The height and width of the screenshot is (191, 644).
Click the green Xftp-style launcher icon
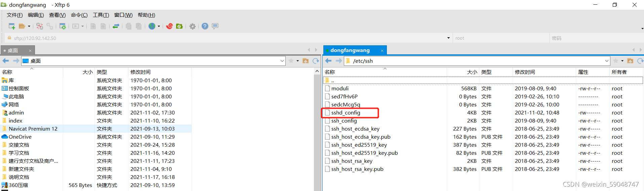(x=179, y=26)
